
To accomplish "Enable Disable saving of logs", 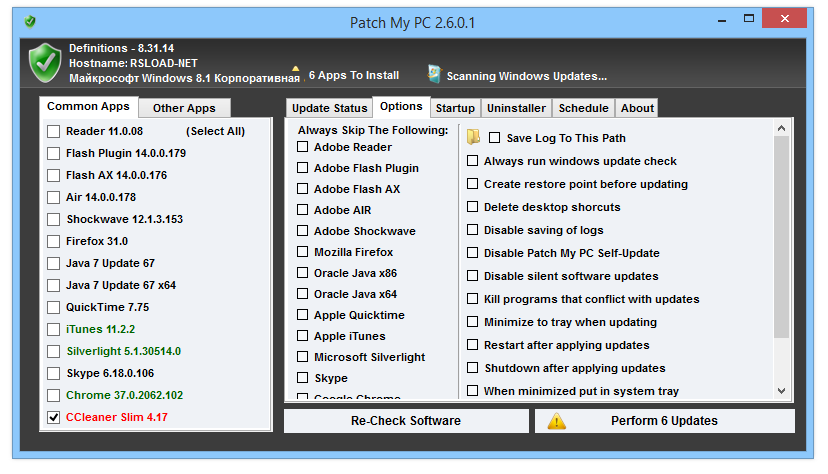I will point(473,230).
